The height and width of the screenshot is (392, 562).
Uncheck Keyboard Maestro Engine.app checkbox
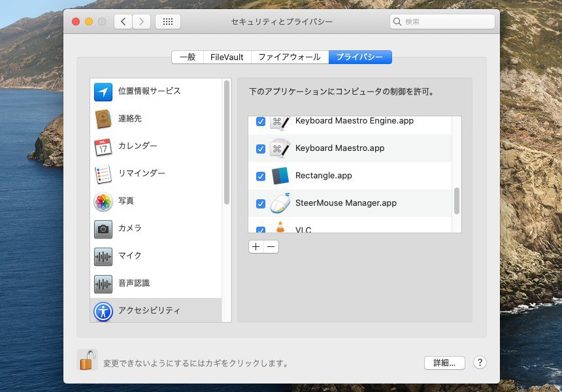[260, 122]
